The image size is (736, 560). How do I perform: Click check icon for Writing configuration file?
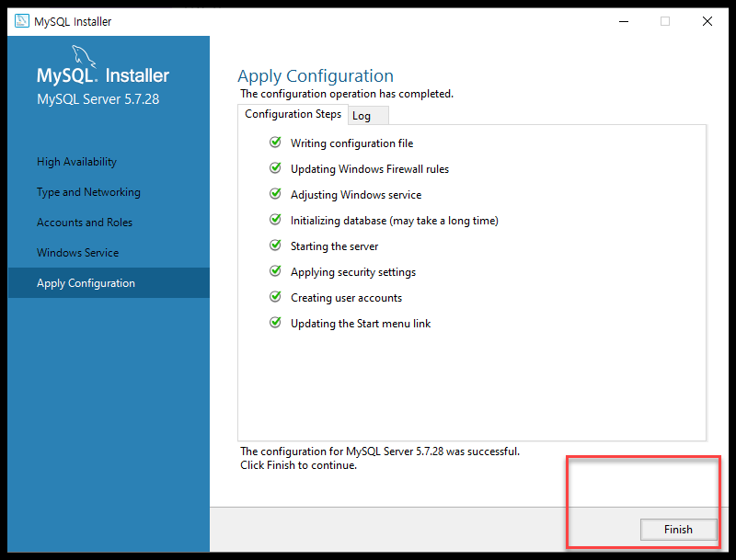[275, 143]
